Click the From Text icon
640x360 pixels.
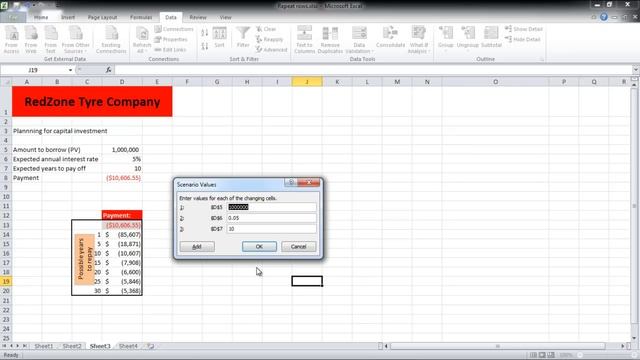coord(51,39)
